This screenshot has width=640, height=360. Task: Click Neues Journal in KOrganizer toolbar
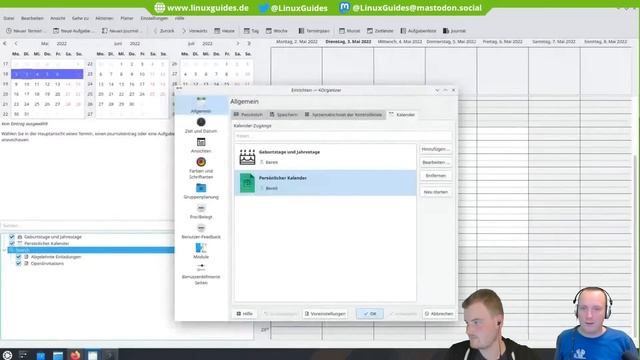coord(121,31)
